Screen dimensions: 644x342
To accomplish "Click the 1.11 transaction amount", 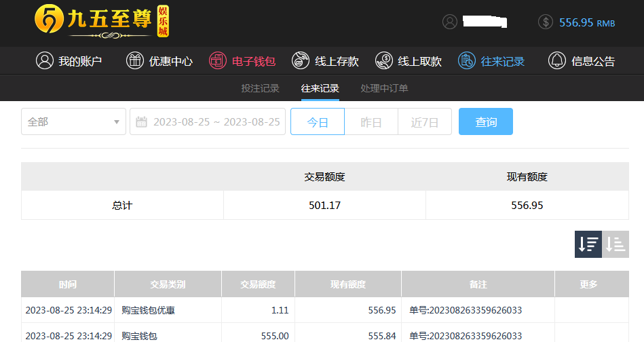I will pyautogui.click(x=280, y=310).
